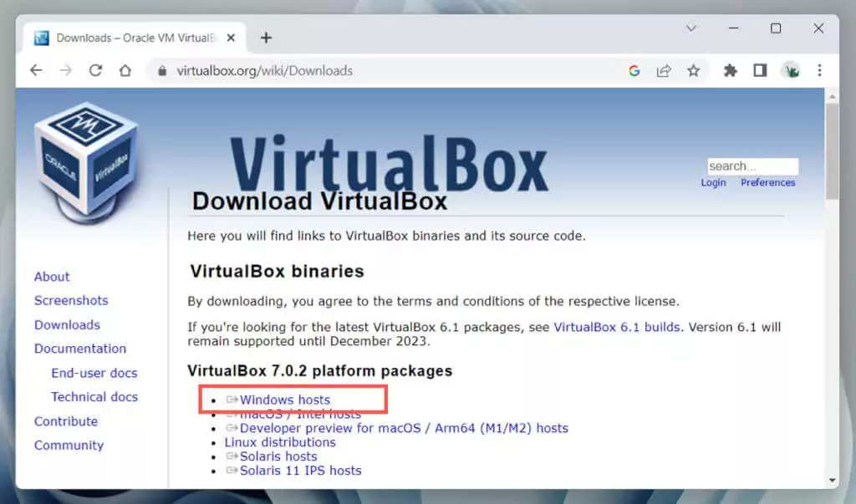856x504 pixels.
Task: Open the extensions puzzle icon
Action: coord(730,70)
